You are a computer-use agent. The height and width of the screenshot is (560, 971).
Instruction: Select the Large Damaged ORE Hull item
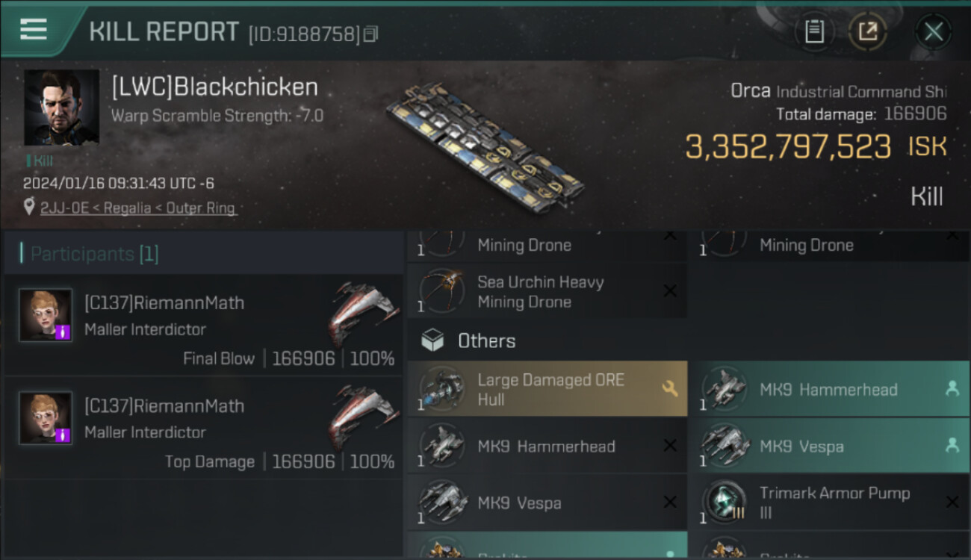(547, 389)
